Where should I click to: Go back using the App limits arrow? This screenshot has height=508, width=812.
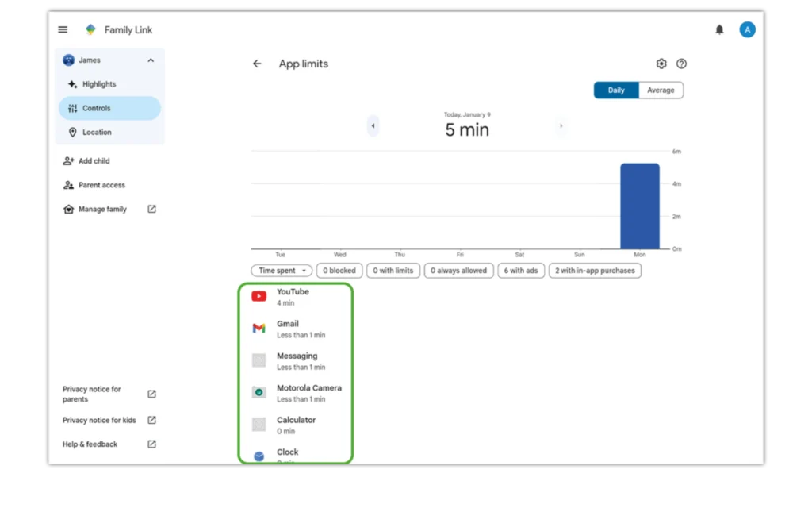257,63
